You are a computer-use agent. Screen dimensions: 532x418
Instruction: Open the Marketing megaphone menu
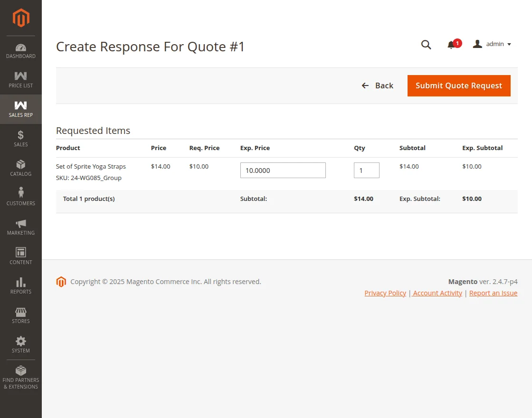click(x=21, y=227)
